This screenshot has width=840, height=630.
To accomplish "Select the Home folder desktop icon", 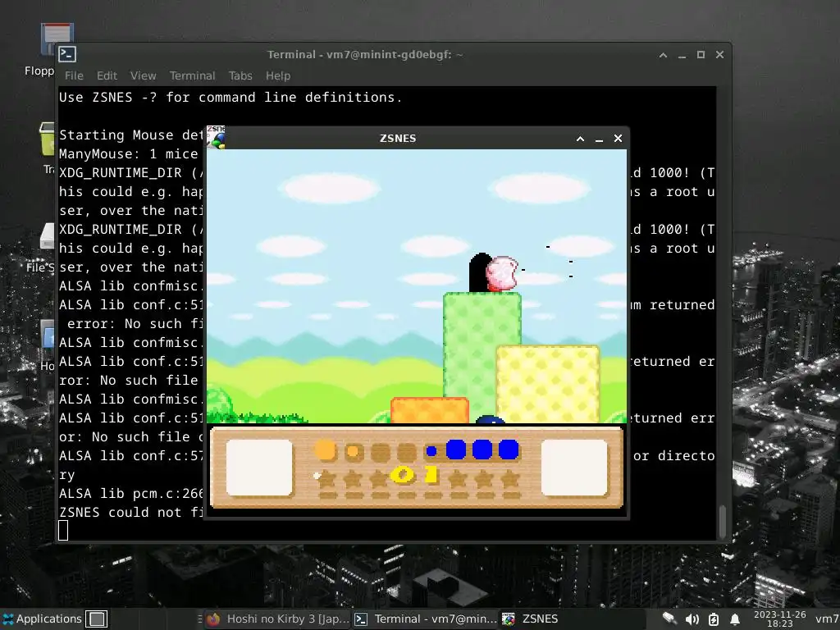I will coord(48,345).
